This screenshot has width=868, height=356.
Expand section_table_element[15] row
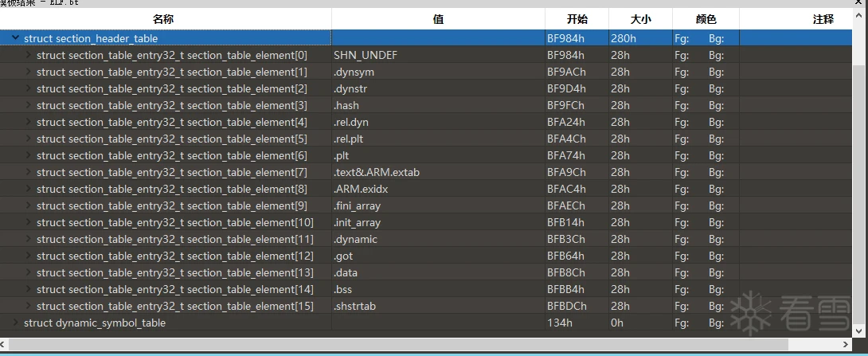(29, 306)
